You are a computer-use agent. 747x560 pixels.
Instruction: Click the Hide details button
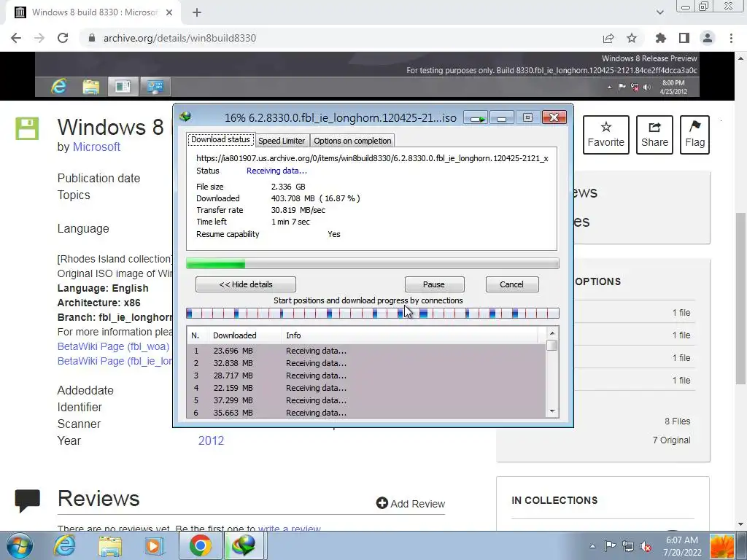(x=246, y=284)
